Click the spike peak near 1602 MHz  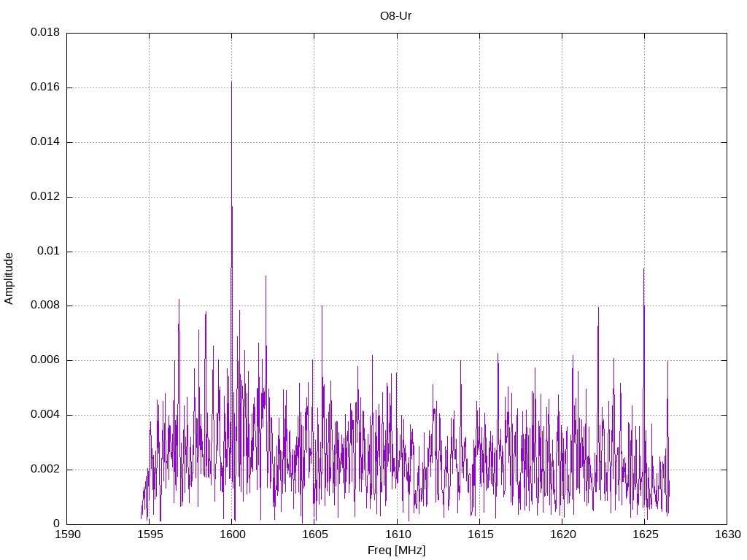click(x=266, y=276)
